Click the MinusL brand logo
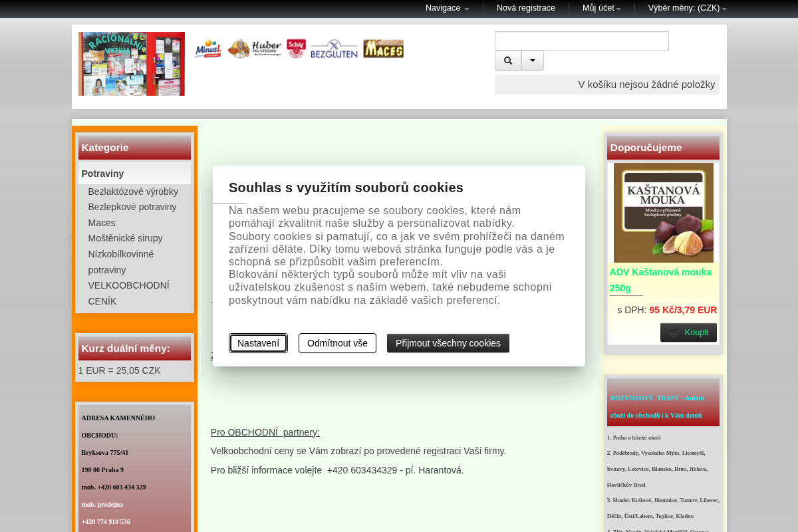This screenshot has height=532, width=798. 208,49
